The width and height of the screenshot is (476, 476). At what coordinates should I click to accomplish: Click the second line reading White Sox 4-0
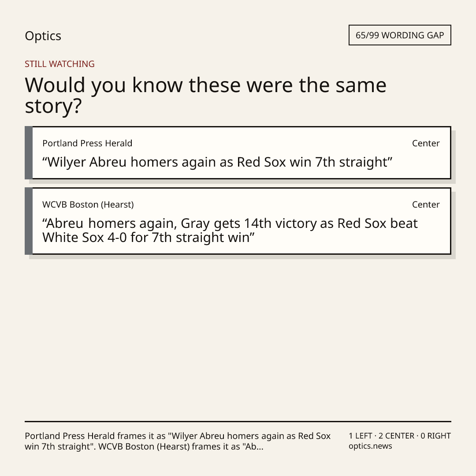point(149,238)
